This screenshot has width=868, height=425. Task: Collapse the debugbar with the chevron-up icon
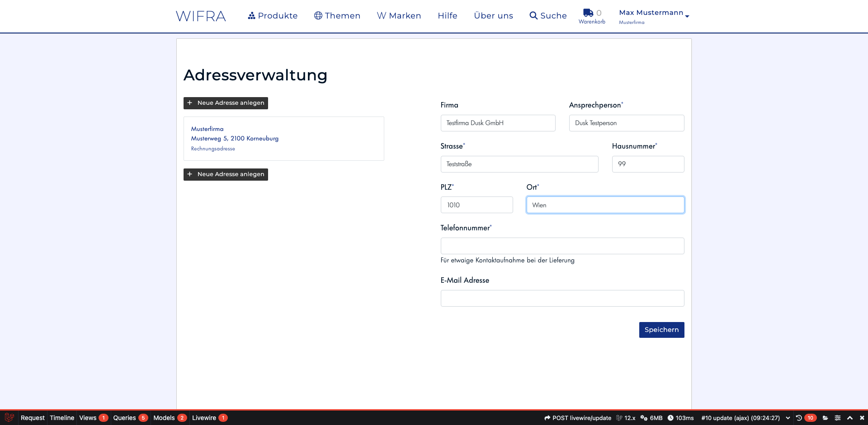point(849,418)
